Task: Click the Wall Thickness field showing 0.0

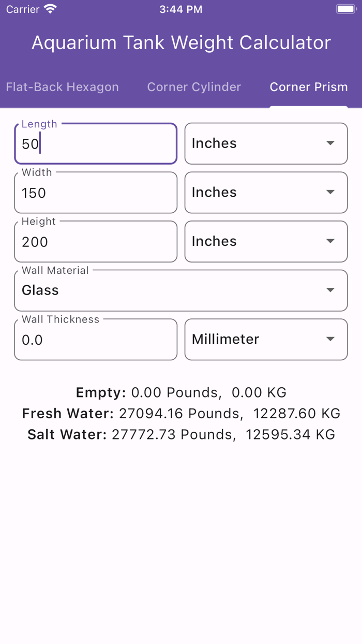Action: point(96,340)
